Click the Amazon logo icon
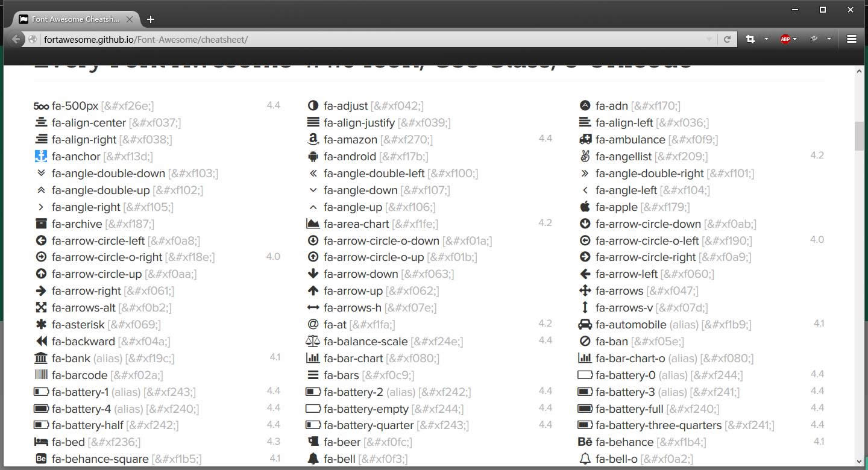The image size is (868, 470). (313, 140)
